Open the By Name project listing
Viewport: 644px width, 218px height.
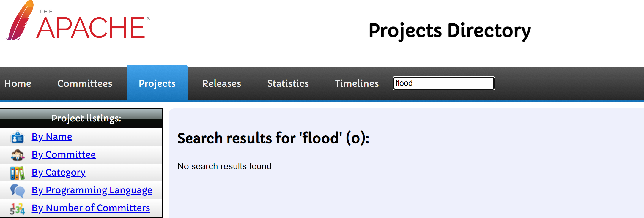(52, 137)
